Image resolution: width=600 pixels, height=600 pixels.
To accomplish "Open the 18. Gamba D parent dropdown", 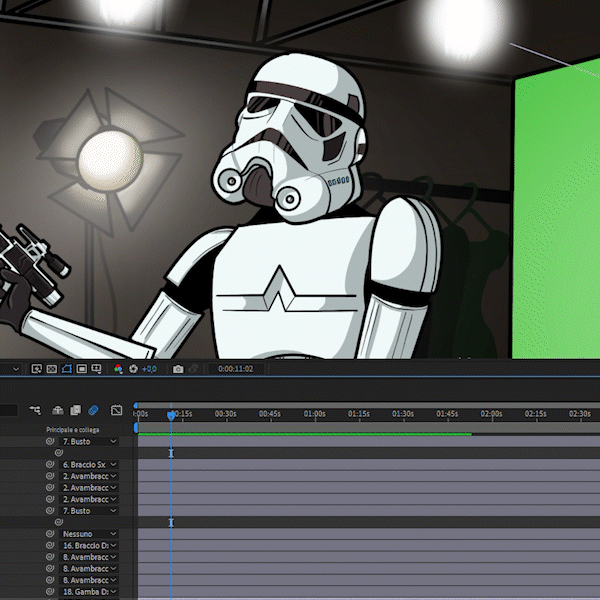I will tap(89, 592).
